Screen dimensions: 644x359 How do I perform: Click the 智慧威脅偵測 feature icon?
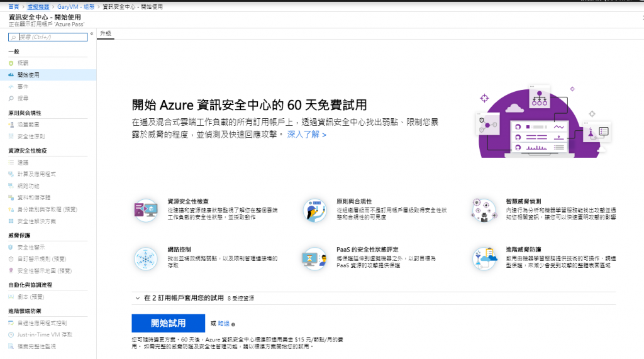tap(484, 210)
